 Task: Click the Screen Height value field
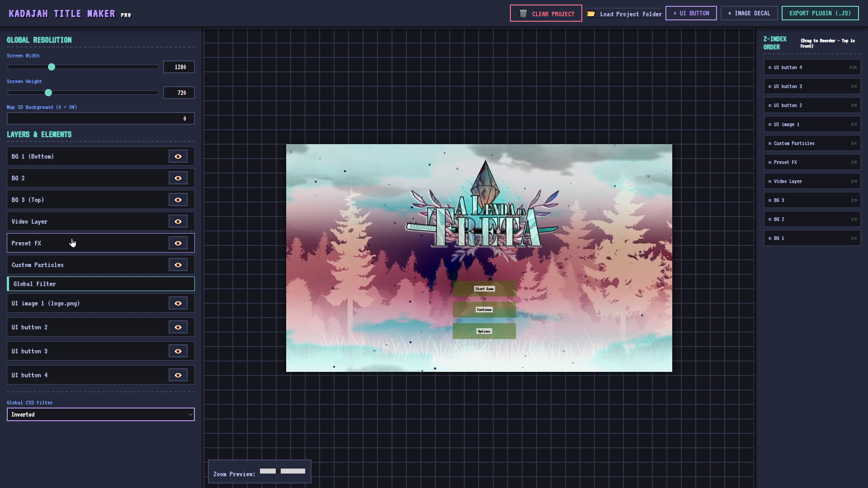pos(179,93)
